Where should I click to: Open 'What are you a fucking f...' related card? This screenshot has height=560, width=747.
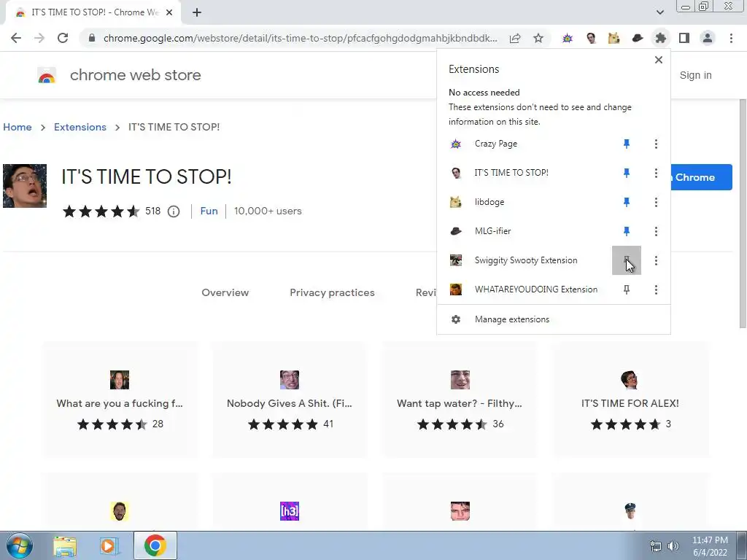click(x=120, y=399)
